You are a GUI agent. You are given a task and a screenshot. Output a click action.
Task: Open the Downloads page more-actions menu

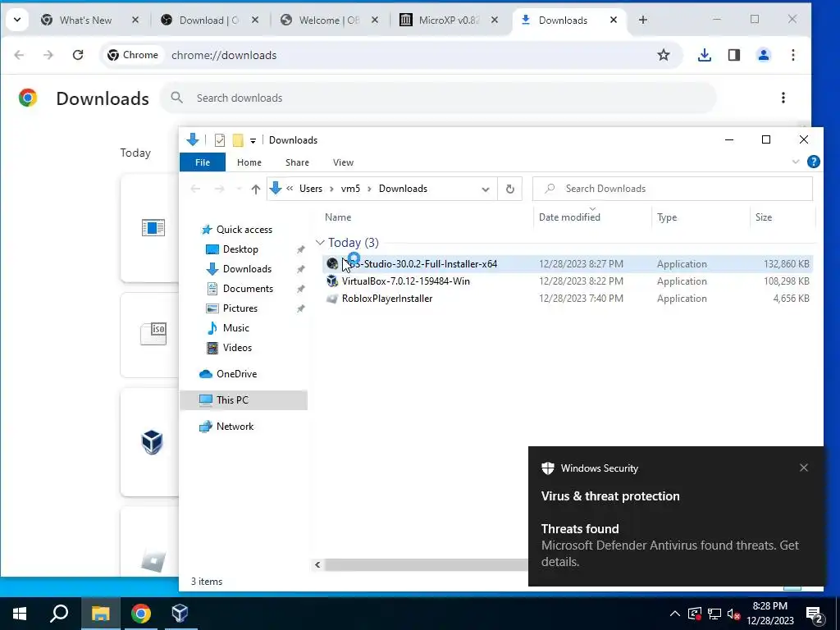pyautogui.click(x=783, y=98)
